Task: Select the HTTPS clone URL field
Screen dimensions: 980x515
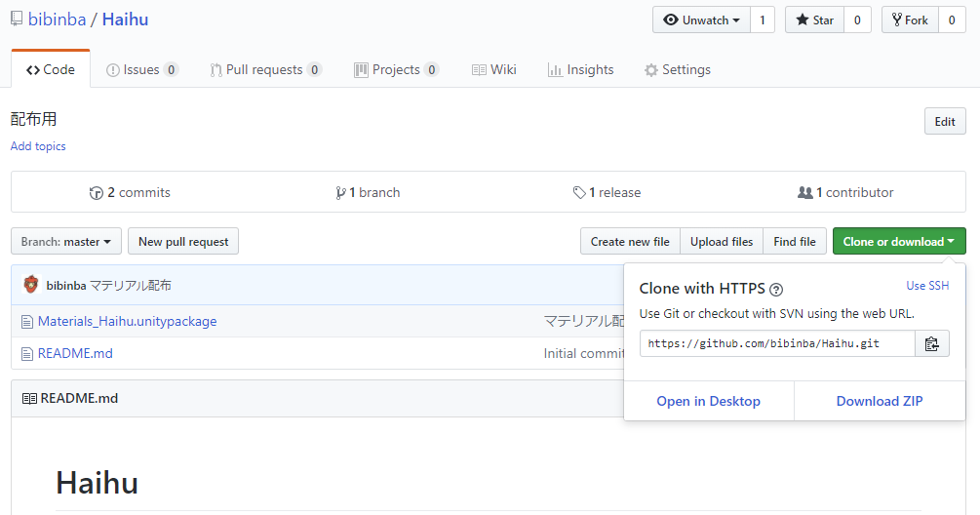Action: [777, 343]
